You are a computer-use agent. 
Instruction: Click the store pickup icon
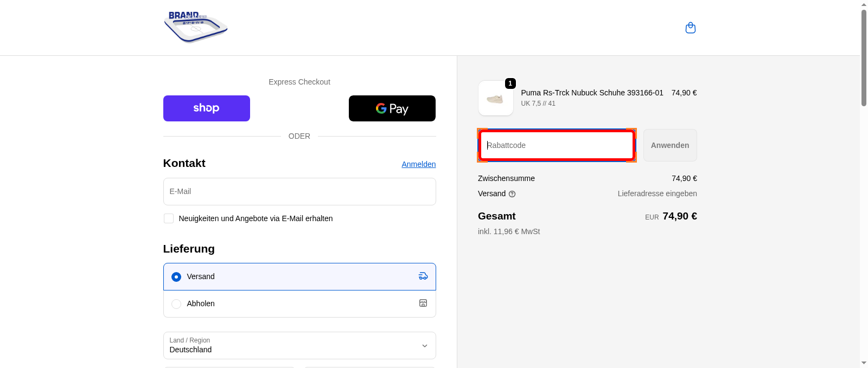click(423, 304)
